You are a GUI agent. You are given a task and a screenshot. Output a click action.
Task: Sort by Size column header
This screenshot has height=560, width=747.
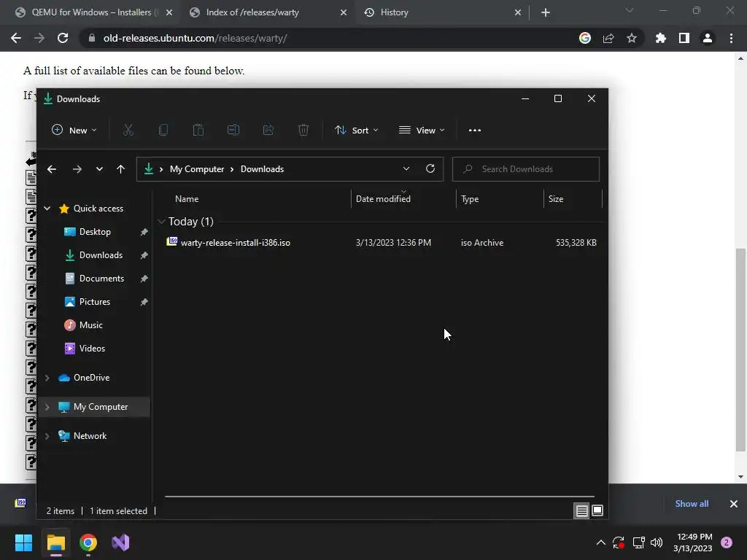pyautogui.click(x=555, y=199)
